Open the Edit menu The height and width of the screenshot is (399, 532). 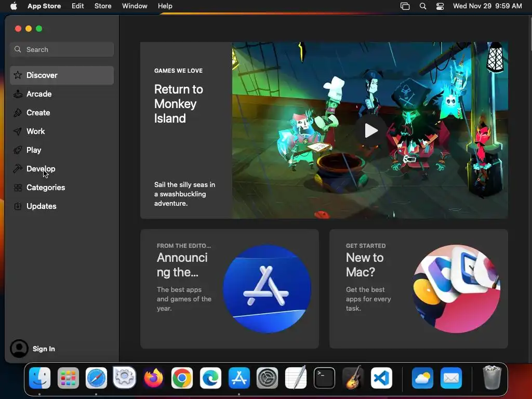click(78, 6)
